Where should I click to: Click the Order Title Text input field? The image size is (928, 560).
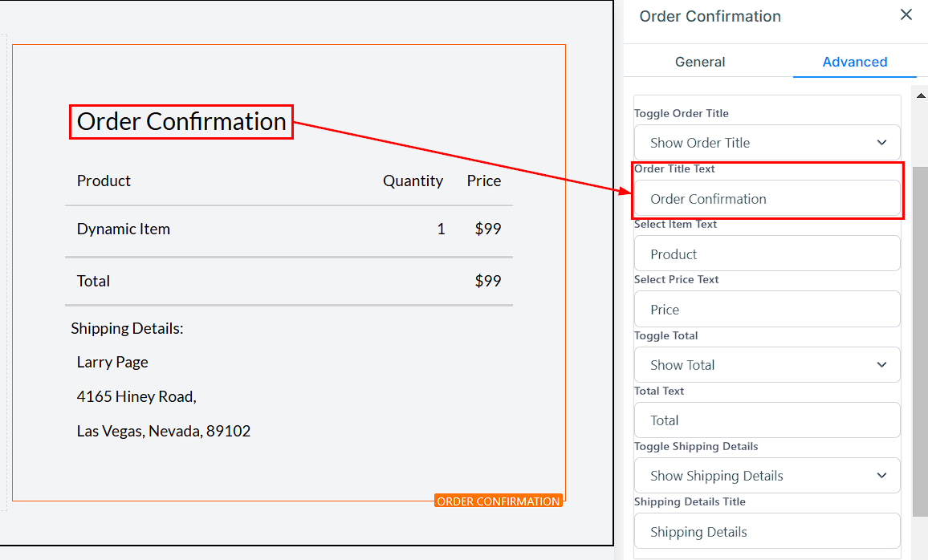[767, 199]
